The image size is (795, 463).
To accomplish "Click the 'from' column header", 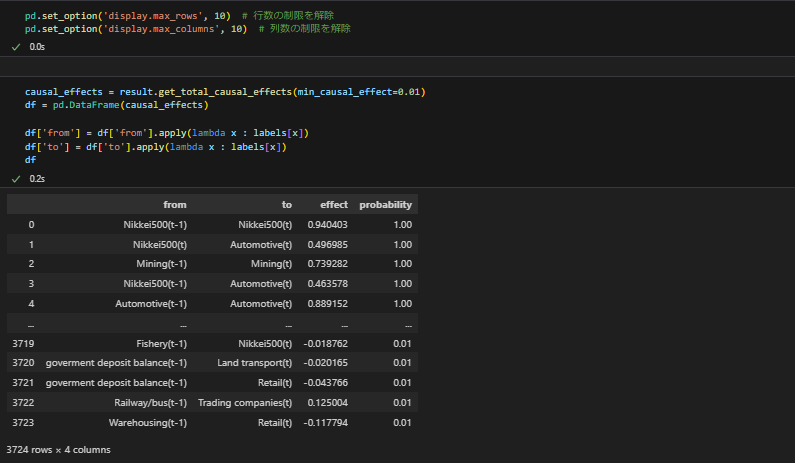I will pos(175,204).
